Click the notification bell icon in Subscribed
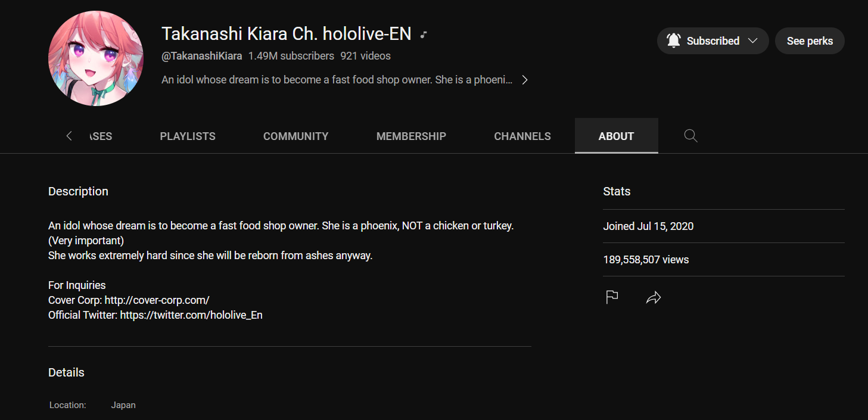This screenshot has height=420, width=868. (x=674, y=41)
